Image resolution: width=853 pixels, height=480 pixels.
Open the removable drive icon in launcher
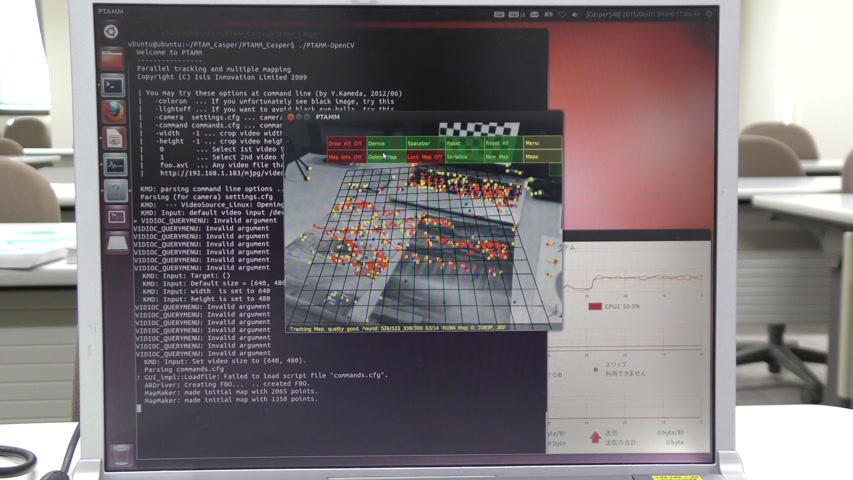(118, 243)
